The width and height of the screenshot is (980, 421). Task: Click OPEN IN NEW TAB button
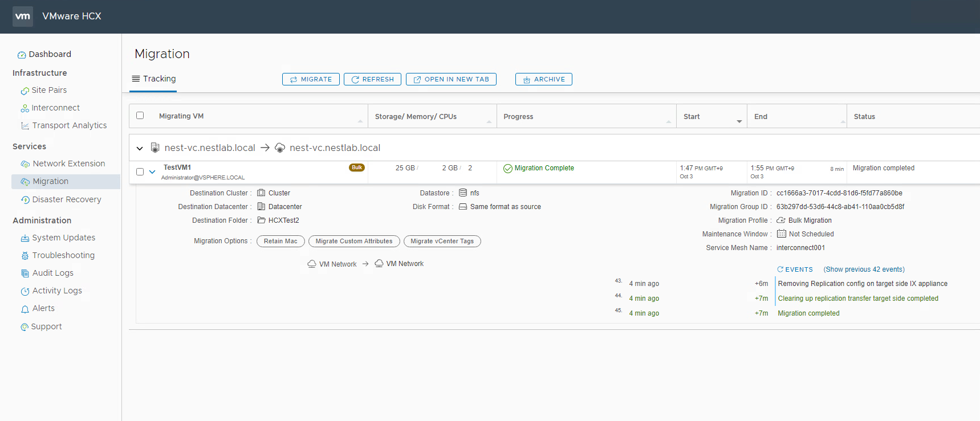coord(451,79)
